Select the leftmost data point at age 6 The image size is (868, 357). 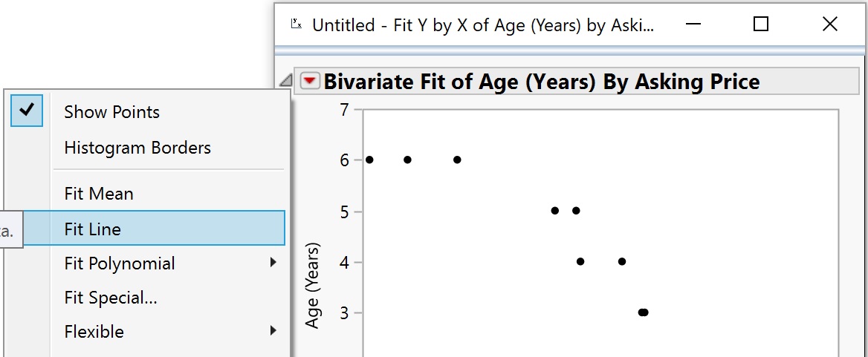(369, 160)
